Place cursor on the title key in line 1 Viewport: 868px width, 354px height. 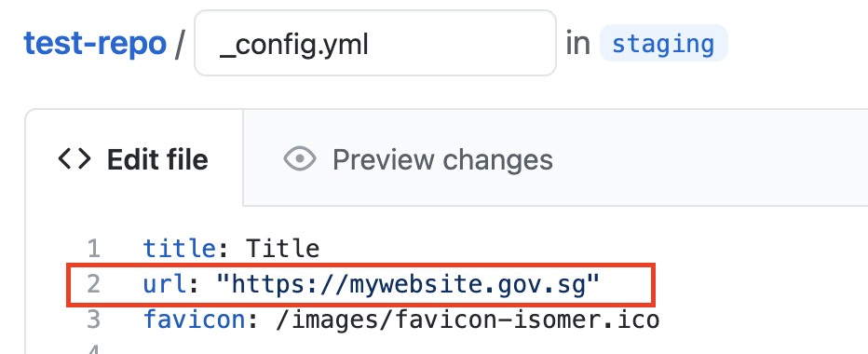click(x=179, y=249)
